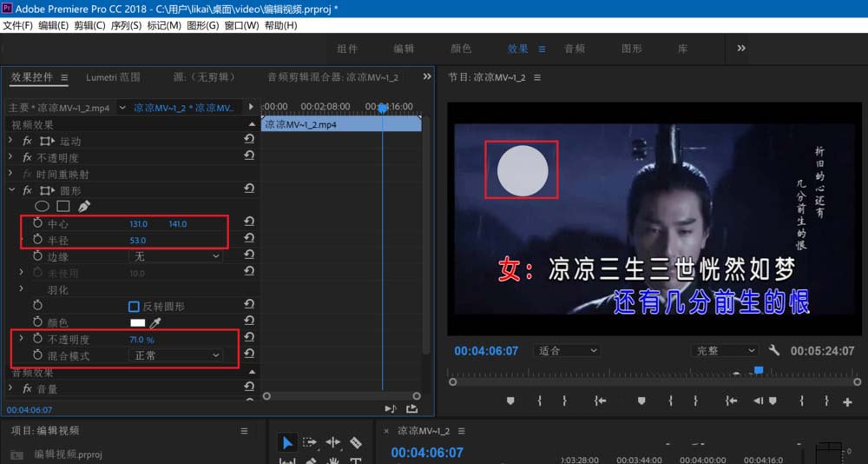Toggle the fx switch for 运动
This screenshot has width=868, height=464.
point(28,142)
